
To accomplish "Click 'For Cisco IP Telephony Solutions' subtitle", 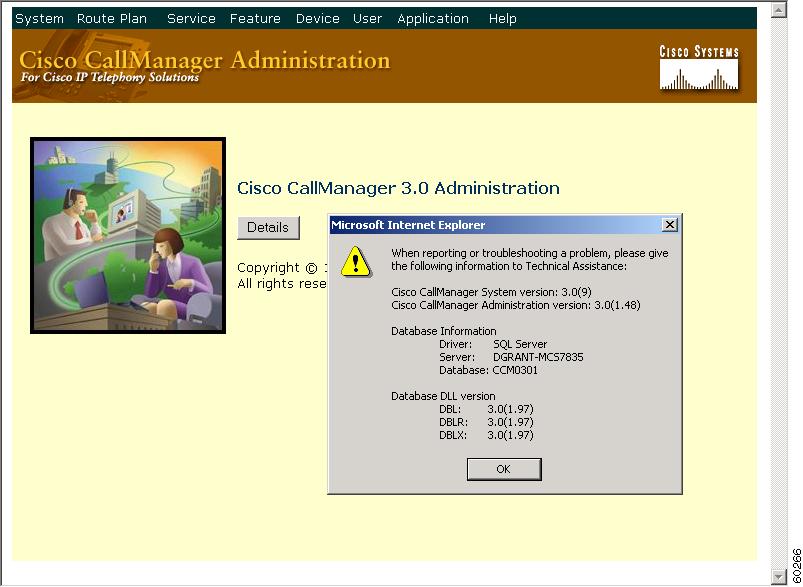I will [110, 77].
